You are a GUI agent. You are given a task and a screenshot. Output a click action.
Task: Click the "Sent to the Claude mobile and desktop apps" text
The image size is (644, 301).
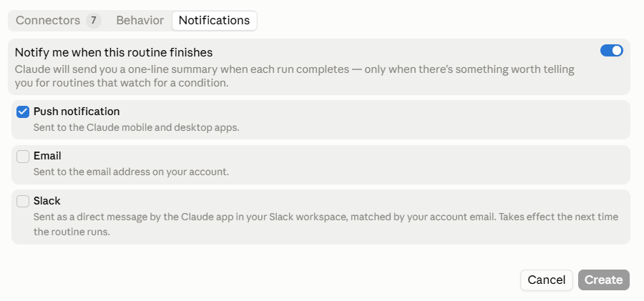(x=137, y=127)
